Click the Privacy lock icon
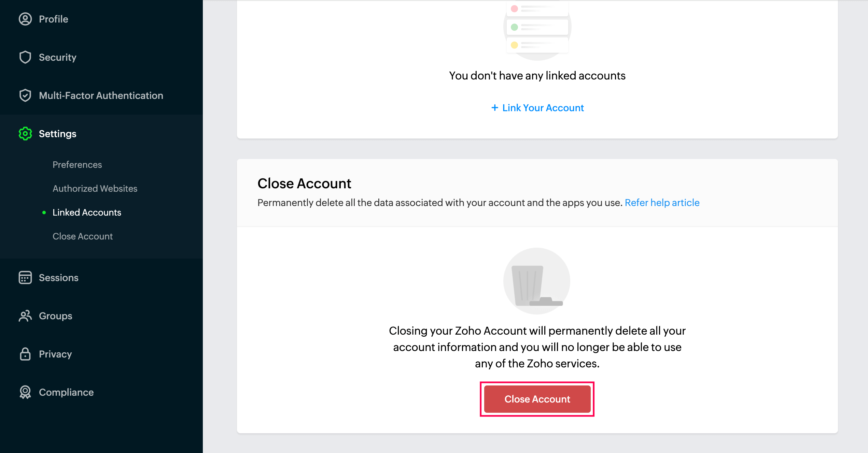This screenshot has width=868, height=453. coord(25,354)
